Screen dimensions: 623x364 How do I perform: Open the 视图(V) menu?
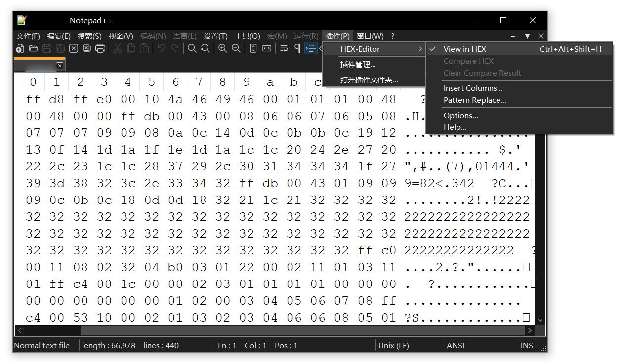(121, 36)
